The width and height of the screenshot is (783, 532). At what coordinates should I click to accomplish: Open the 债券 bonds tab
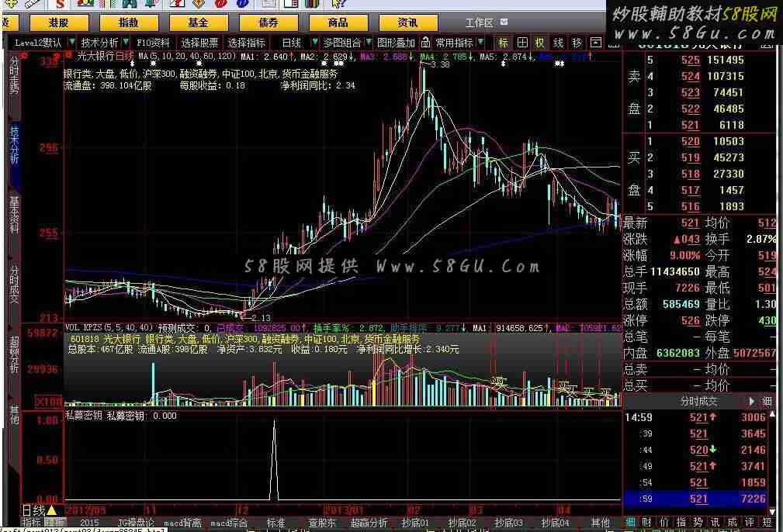[x=269, y=22]
